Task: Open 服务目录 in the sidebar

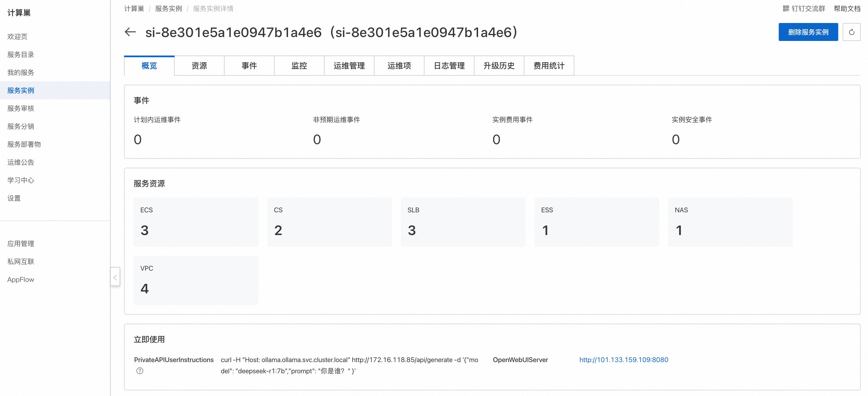Action: [x=20, y=55]
